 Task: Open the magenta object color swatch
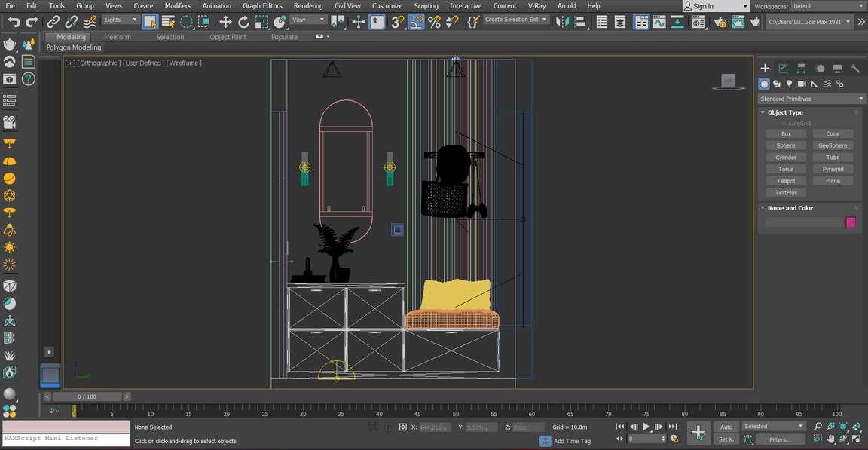(x=851, y=222)
